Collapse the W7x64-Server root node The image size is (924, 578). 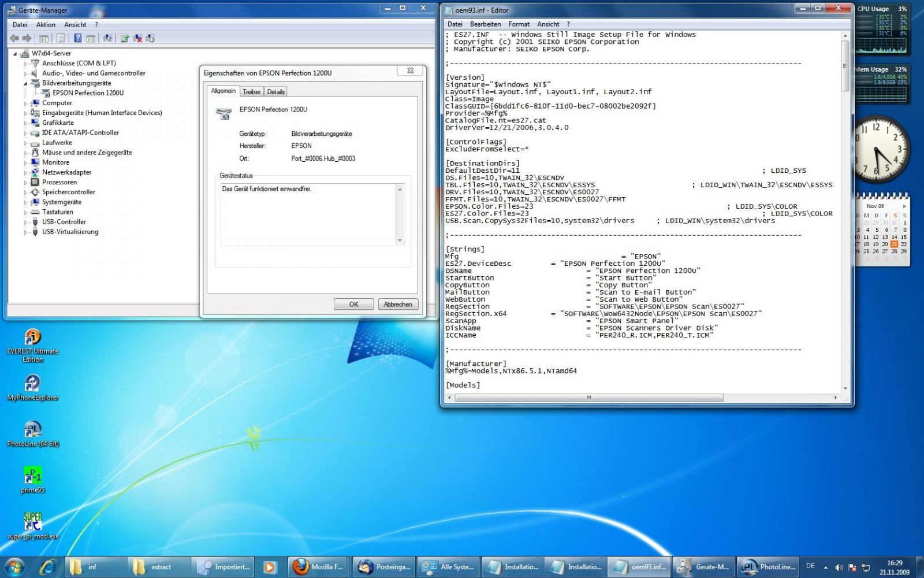click(16, 53)
